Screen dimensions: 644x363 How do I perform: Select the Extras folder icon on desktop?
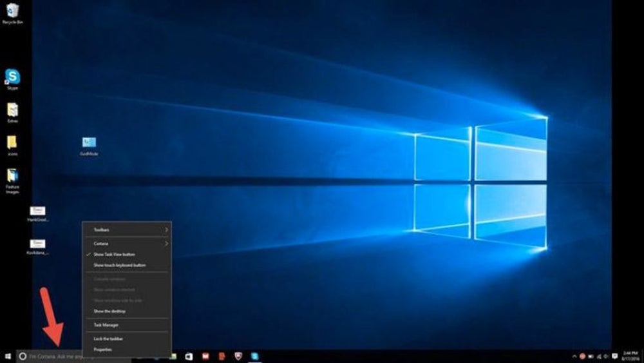pyautogui.click(x=12, y=113)
